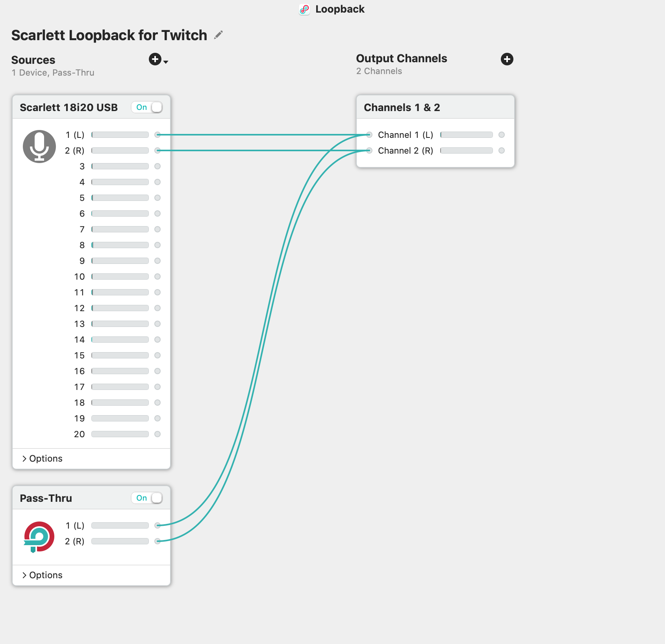Image resolution: width=665 pixels, height=644 pixels.
Task: Expand Options under Pass-Thru
Action: [43, 575]
